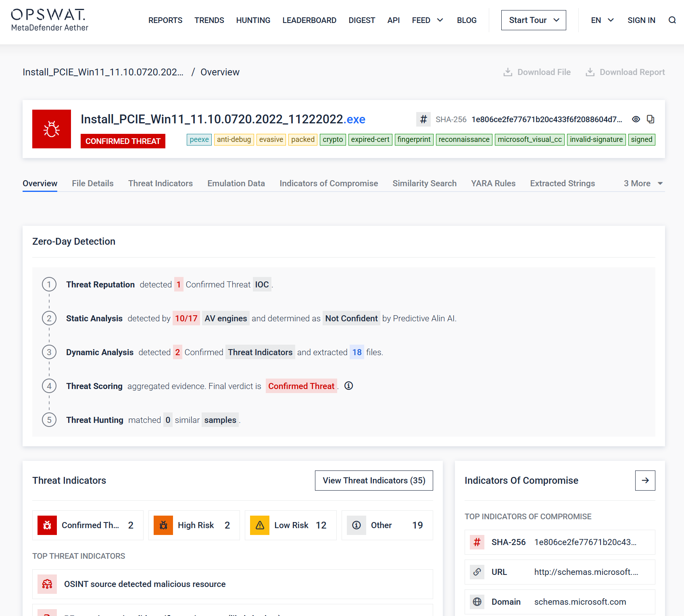The image size is (684, 616).
Task: Switch to YARA Rules tab
Action: (493, 183)
